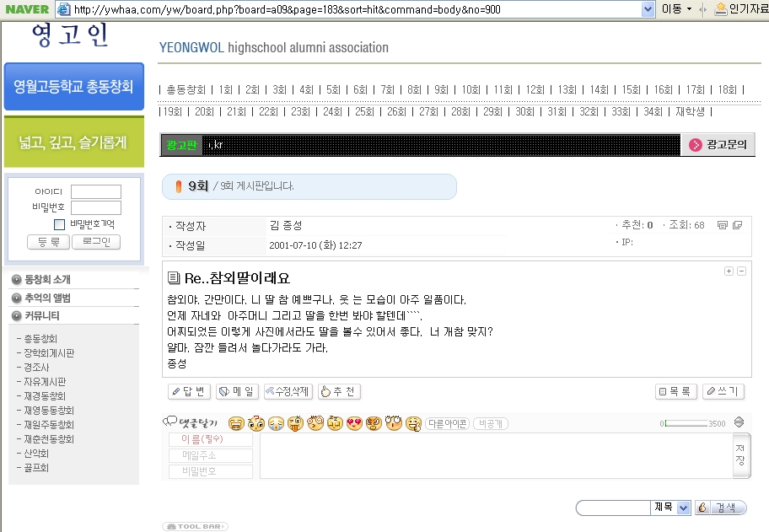Toggle the 비밀번호기억 remember password checkbox
Viewport: 769px width, 532px height.
tap(59, 224)
